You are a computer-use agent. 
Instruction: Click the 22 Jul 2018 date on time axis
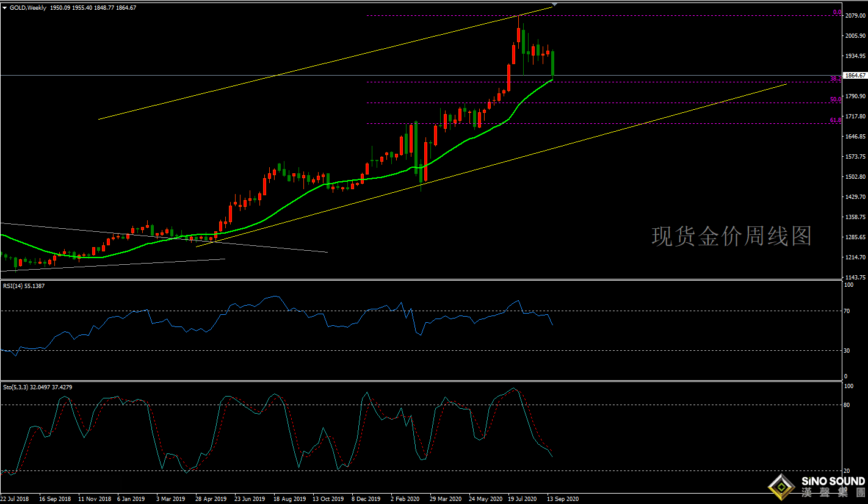[x=15, y=499]
